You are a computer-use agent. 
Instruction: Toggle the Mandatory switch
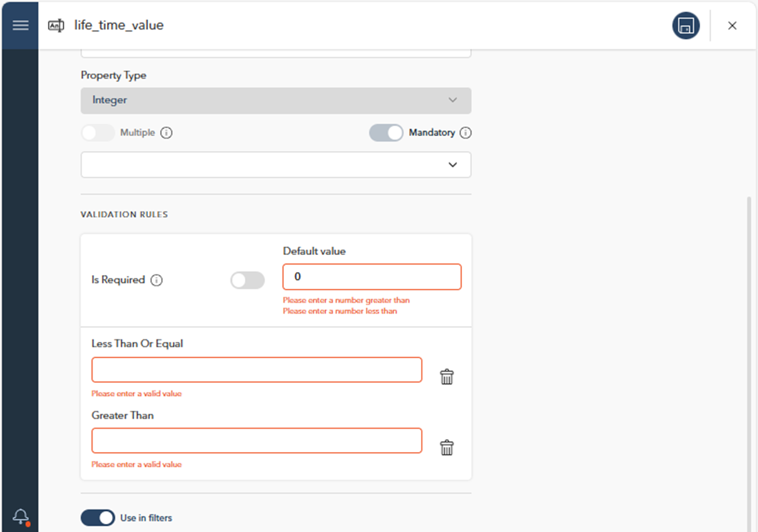(x=386, y=133)
